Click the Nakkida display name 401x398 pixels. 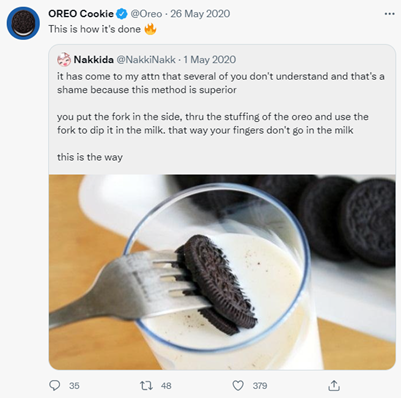pos(94,60)
